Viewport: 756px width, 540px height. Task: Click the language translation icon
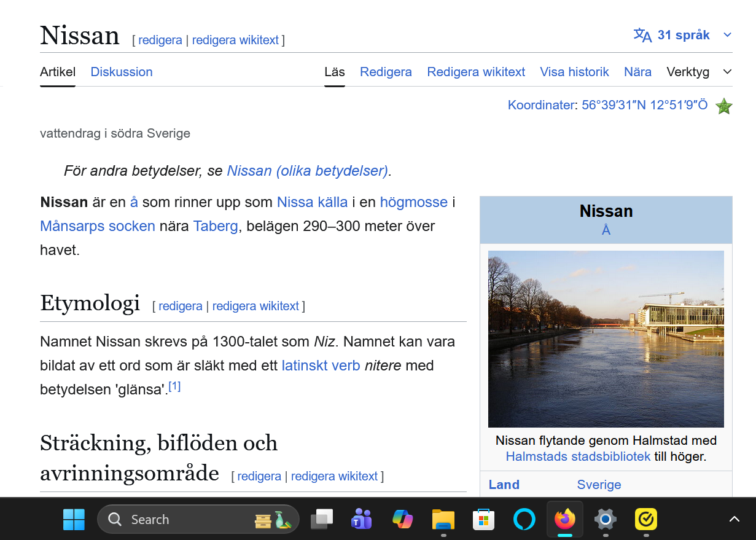point(642,35)
